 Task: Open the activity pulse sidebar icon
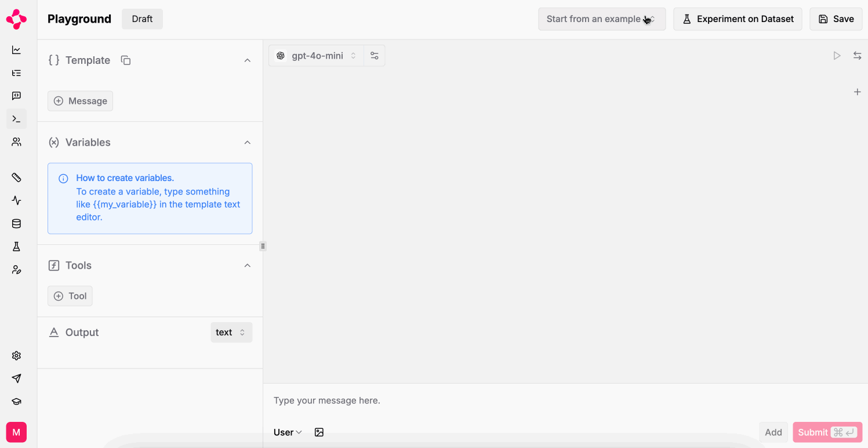click(x=16, y=200)
